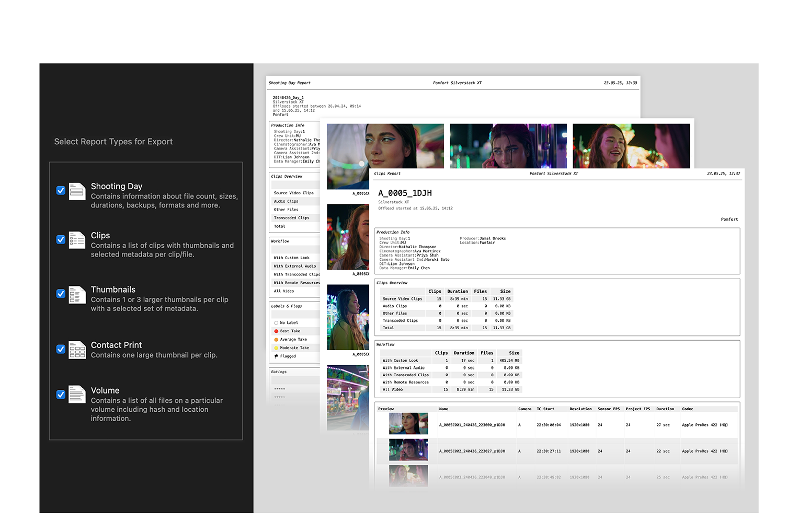Click the red Best Take label dot
This screenshot has height=532, width=798.
coord(276,331)
